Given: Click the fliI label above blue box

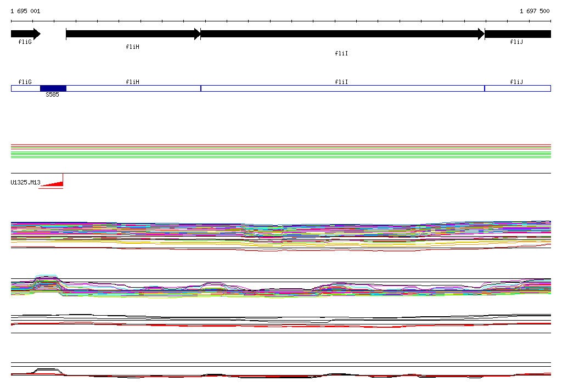Looking at the screenshot, I should pyautogui.click(x=341, y=82).
